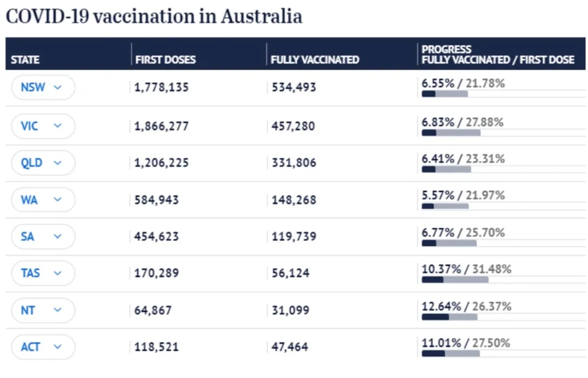Click the COVID-19 vaccination in Australia title
The height and width of the screenshot is (378, 588).
(154, 16)
